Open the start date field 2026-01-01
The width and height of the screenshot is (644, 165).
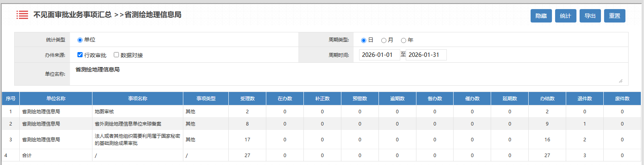point(379,55)
